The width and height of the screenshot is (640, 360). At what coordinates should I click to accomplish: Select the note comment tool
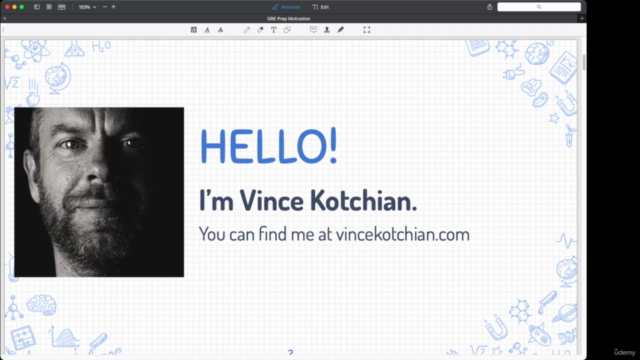point(313,30)
